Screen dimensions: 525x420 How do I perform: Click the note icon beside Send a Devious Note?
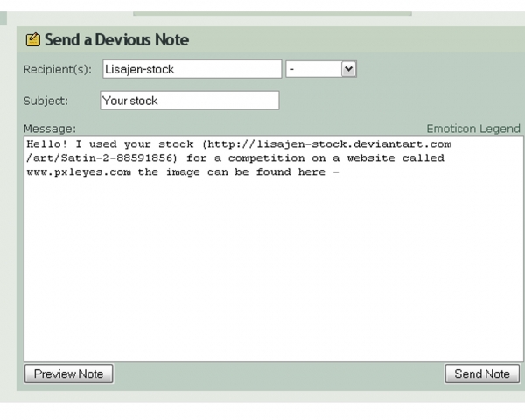[x=33, y=39]
